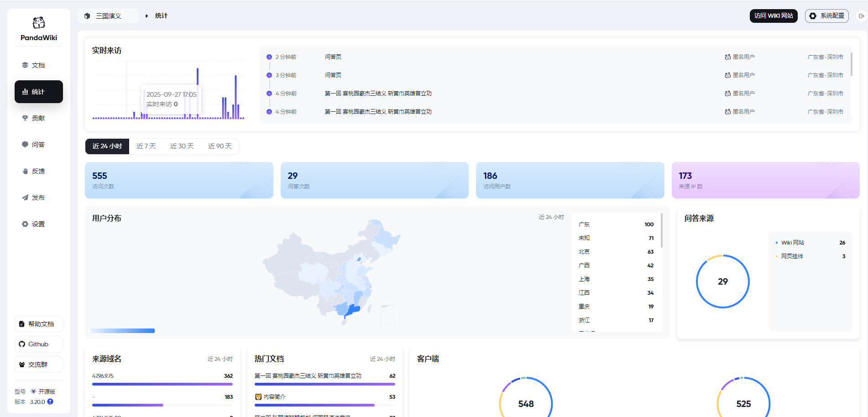The width and height of the screenshot is (868, 417).
Task: Open the 三国演义 knowledge base selector
Action: tap(108, 16)
